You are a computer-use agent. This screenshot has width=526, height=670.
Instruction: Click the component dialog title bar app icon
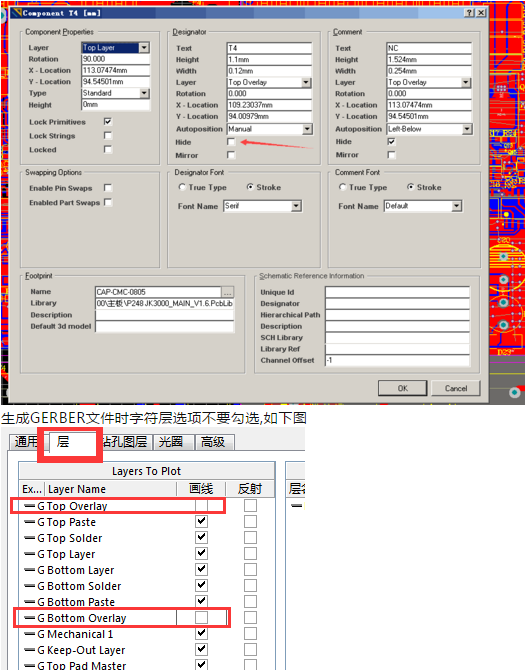pyautogui.click(x=16, y=13)
